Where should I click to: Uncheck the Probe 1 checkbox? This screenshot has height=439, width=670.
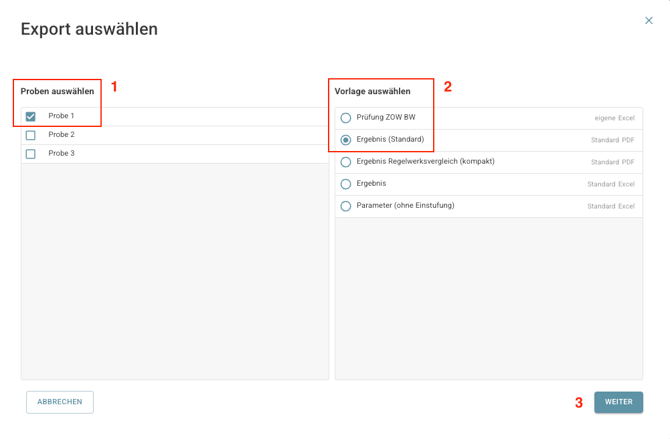coord(31,116)
